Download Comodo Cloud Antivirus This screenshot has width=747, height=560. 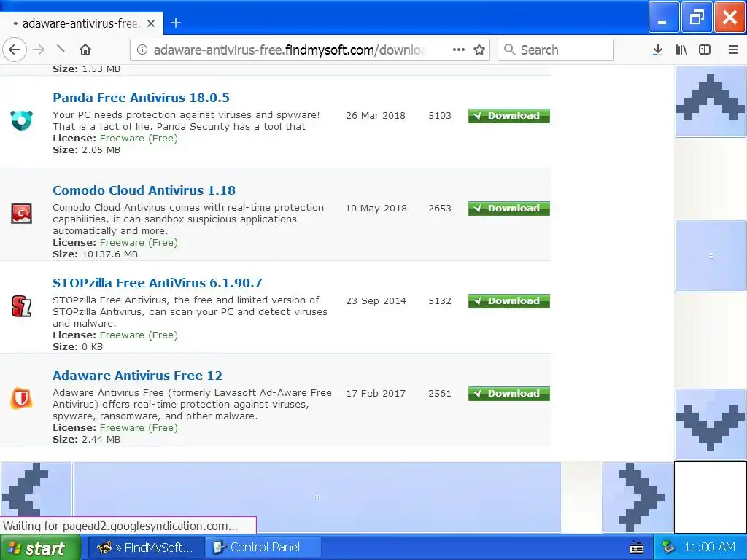[508, 209]
